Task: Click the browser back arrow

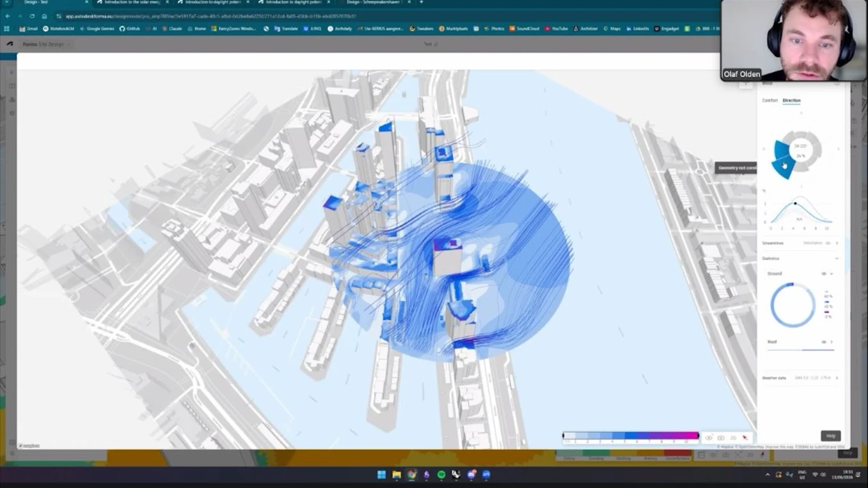Action: pyautogui.click(x=8, y=16)
